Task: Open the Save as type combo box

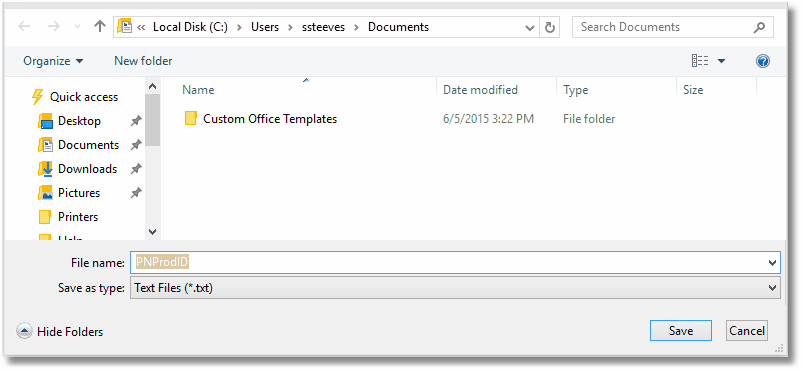Action: pyautogui.click(x=455, y=288)
